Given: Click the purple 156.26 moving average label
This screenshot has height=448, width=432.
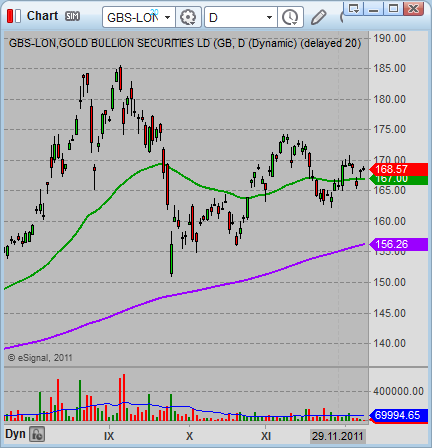Looking at the screenshot, I should click(399, 244).
